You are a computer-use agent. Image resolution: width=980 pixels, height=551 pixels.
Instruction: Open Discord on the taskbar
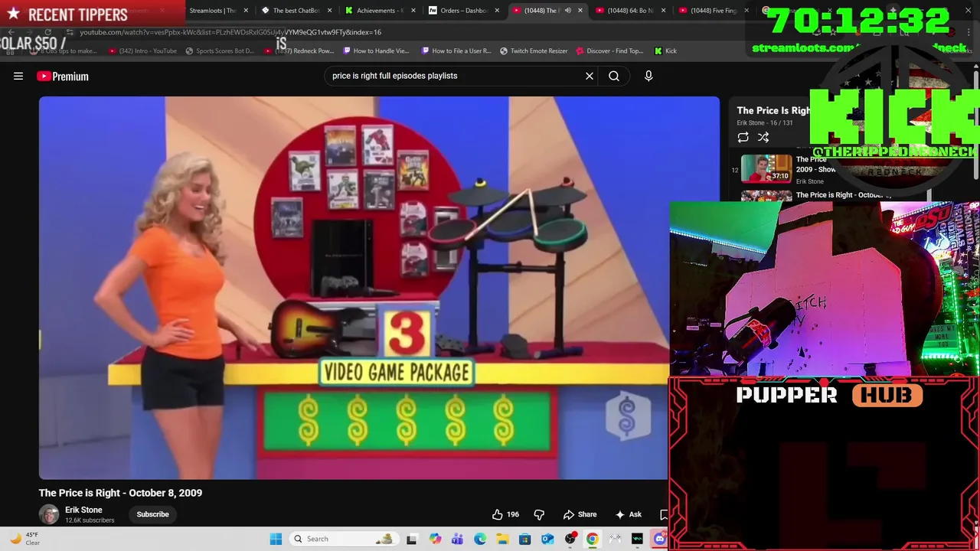pyautogui.click(x=660, y=539)
